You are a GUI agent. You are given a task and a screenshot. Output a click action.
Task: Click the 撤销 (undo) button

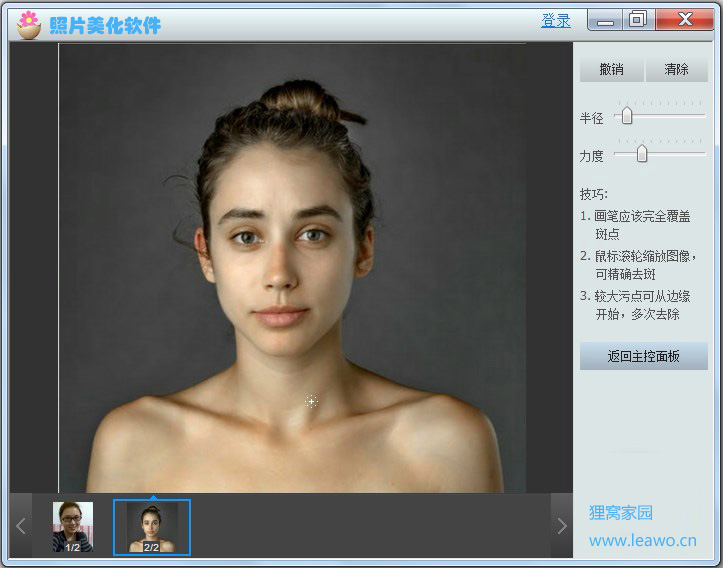[x=611, y=69]
